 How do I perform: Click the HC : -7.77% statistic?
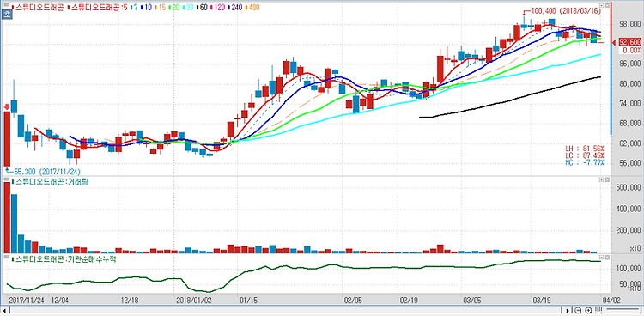[x=584, y=163]
